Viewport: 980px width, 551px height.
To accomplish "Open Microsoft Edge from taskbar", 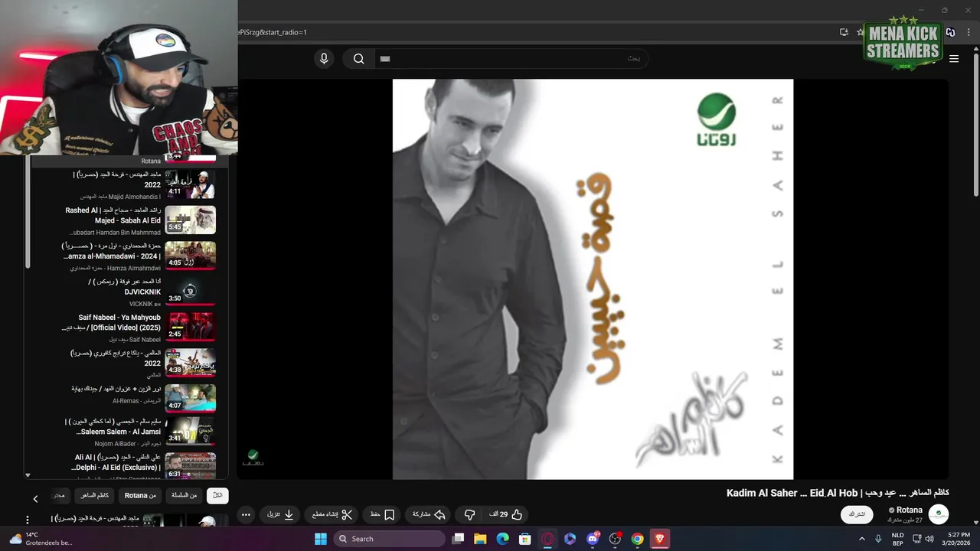I will (x=502, y=539).
